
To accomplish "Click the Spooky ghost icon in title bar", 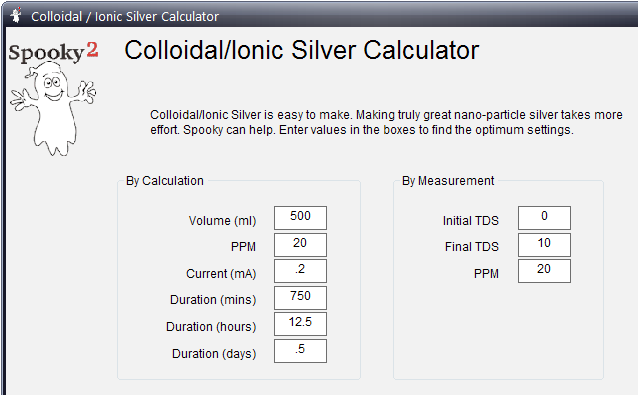I will pyautogui.click(x=16, y=15).
